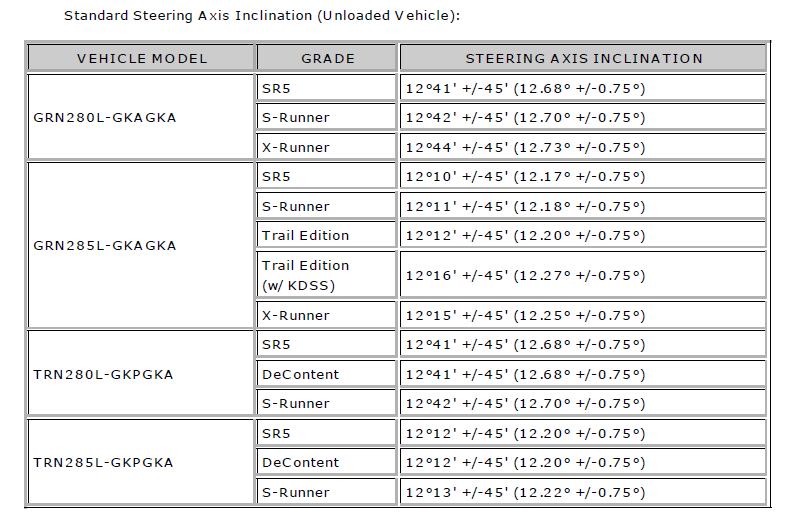Click the 12°11' inclination value cell

tap(583, 206)
